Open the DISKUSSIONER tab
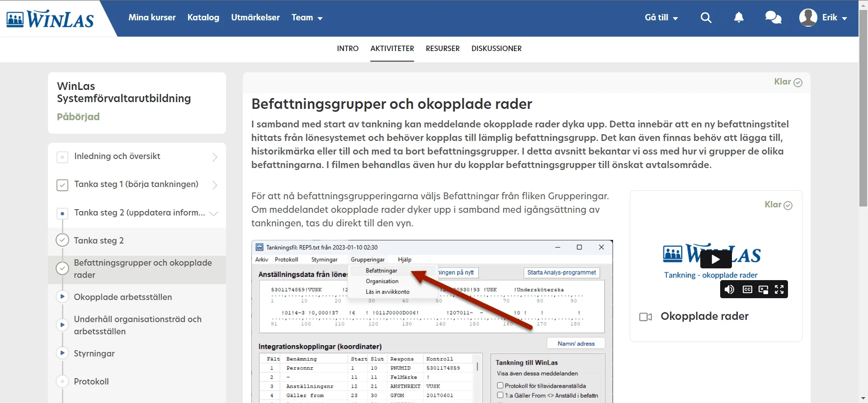Viewport: 868px width, 403px height. [496, 48]
